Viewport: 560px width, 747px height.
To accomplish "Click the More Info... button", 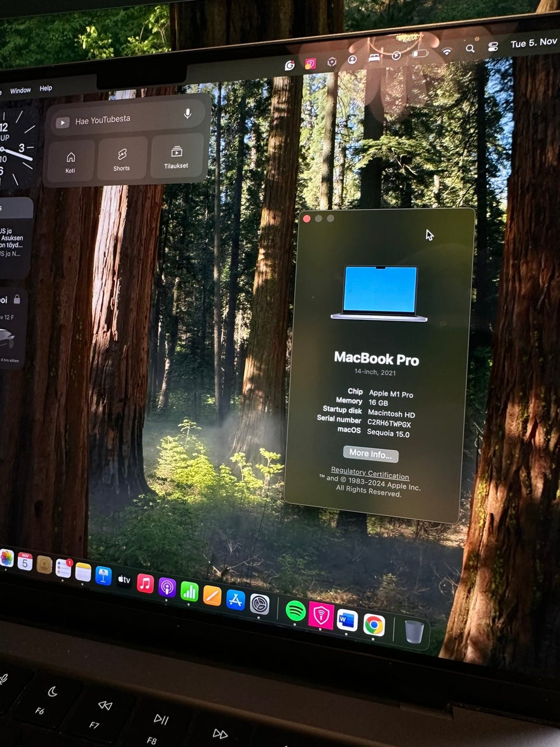I will [x=370, y=453].
